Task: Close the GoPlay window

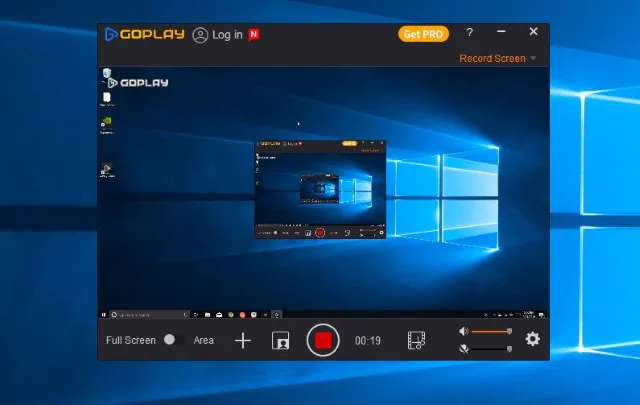Action: point(533,31)
